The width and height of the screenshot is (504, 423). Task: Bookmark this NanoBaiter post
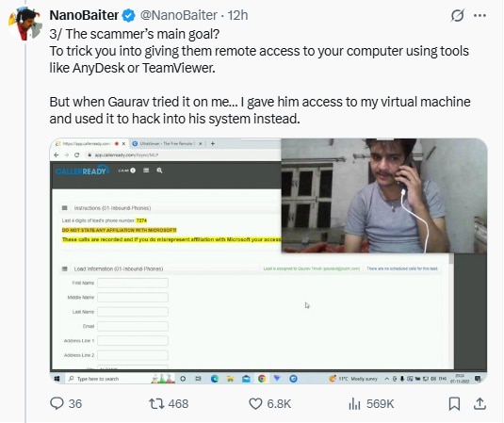(454, 404)
